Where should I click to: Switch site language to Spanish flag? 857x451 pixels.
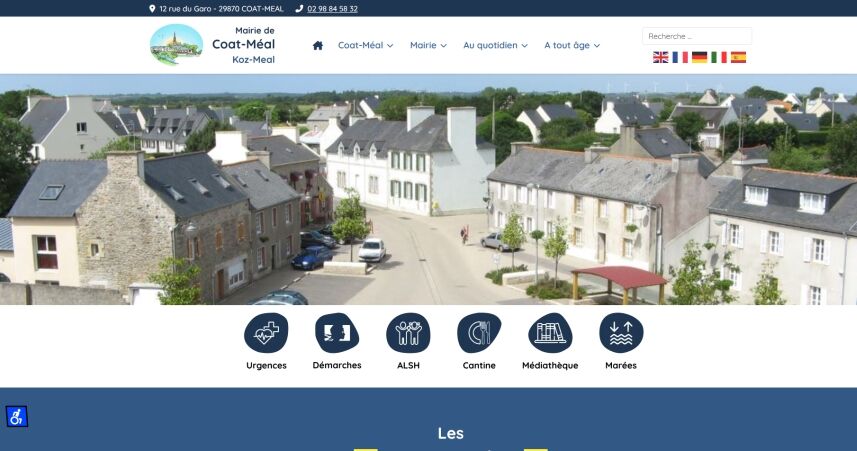tap(738, 57)
